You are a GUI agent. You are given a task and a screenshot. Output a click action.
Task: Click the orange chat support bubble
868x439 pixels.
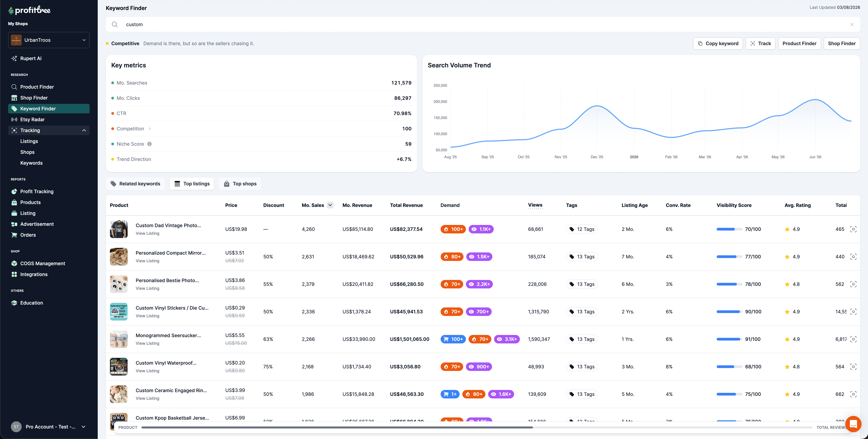click(x=853, y=424)
